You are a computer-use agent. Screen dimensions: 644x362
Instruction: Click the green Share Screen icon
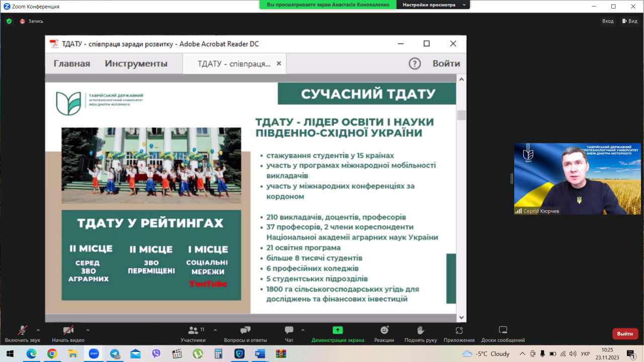coord(338,330)
